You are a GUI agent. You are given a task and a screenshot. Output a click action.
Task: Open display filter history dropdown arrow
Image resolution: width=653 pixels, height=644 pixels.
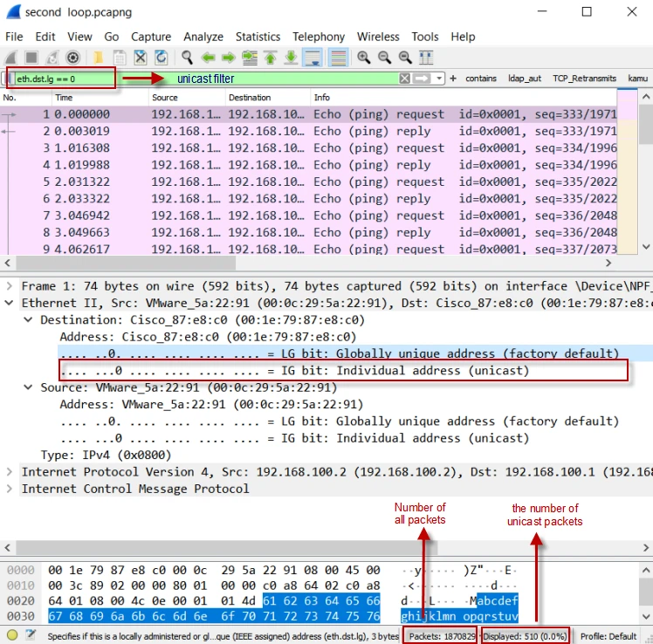pyautogui.click(x=443, y=79)
